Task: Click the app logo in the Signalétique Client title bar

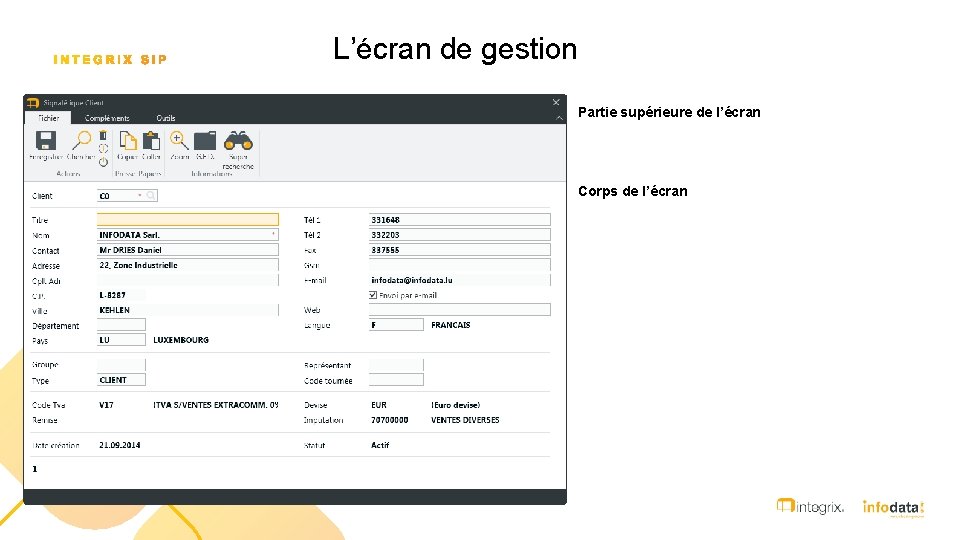Action: point(33,103)
